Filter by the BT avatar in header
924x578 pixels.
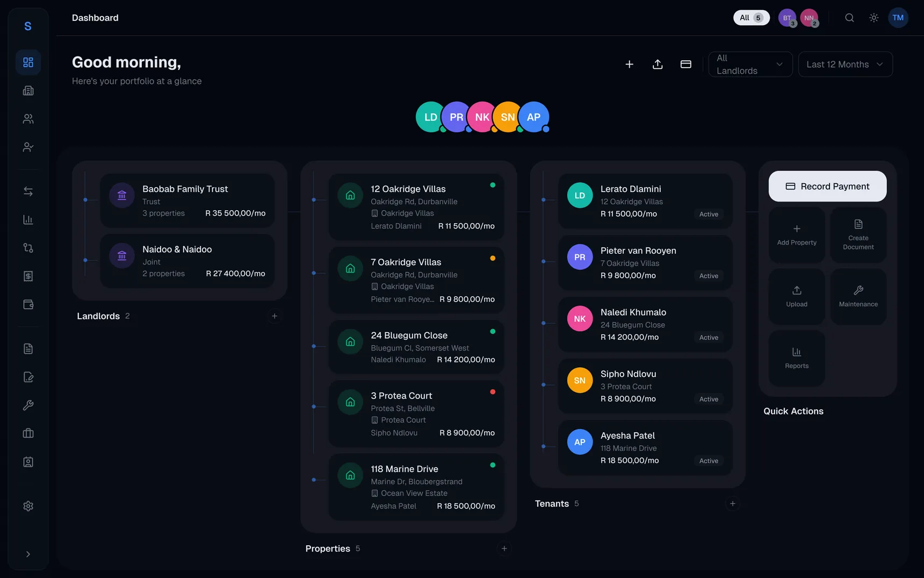point(787,18)
